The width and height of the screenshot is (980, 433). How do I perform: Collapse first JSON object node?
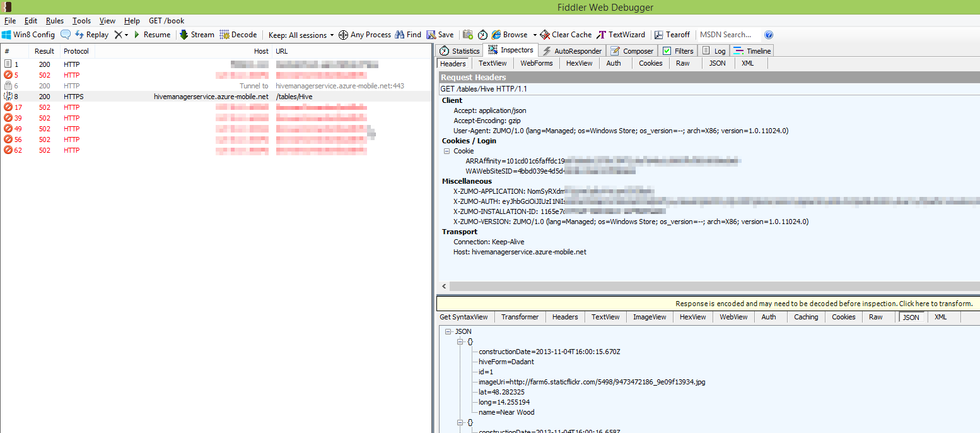[x=460, y=341]
